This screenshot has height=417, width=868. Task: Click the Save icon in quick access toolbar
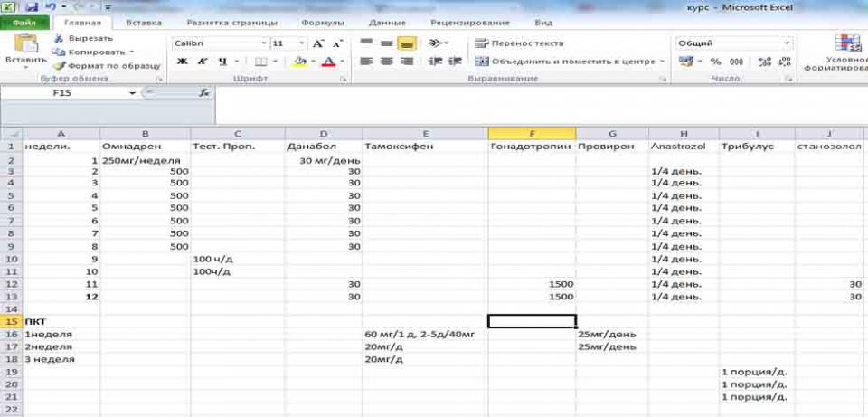pos(32,6)
